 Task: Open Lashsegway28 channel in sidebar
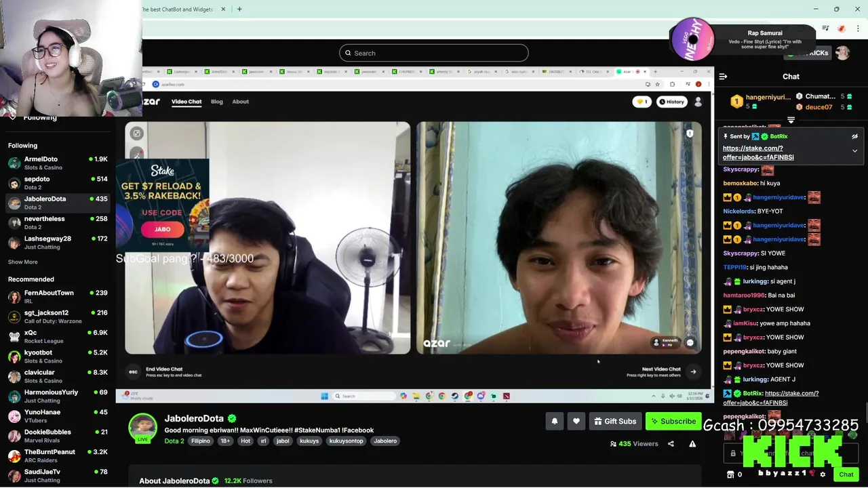58,243
